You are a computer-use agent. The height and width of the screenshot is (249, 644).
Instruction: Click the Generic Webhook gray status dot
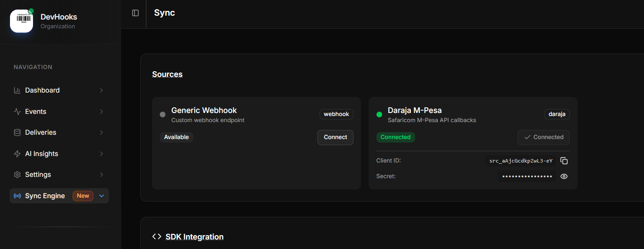[x=163, y=115]
